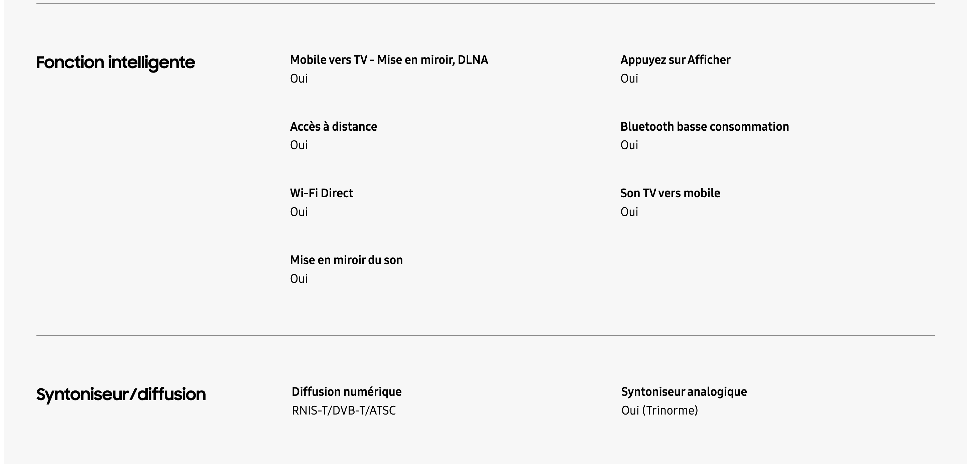Click the "Accès à distance" spec label
This screenshot has width=980, height=464.
click(333, 126)
